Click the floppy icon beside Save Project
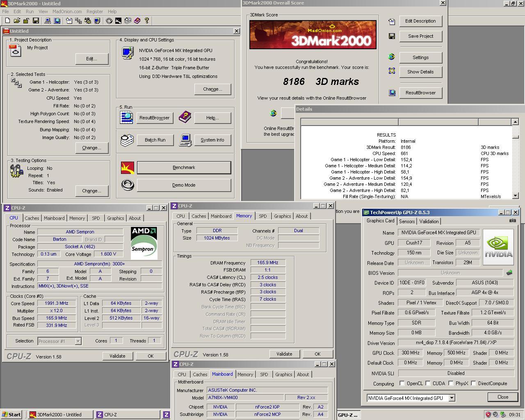 pos(392,36)
